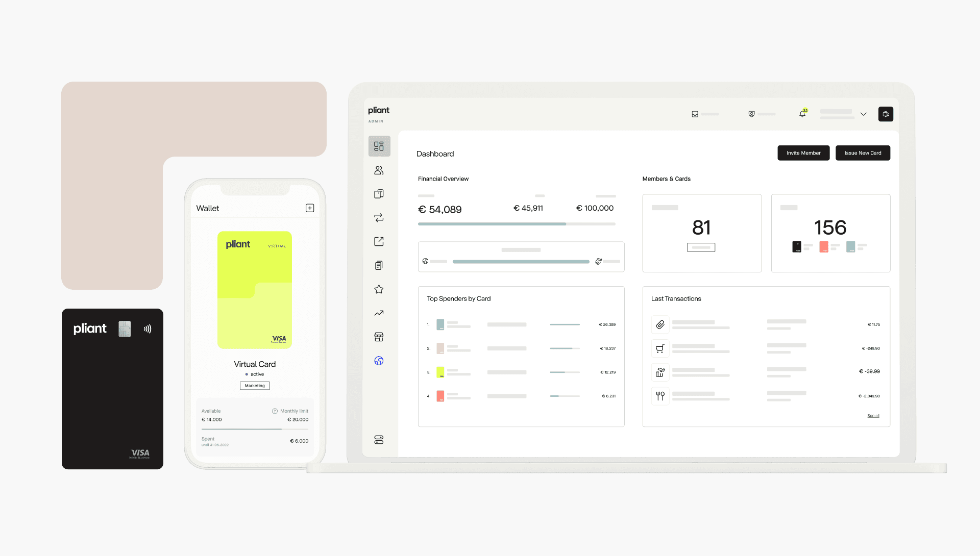Tap the Marketing tag on phone card
This screenshot has width=980, height=556.
tap(255, 386)
